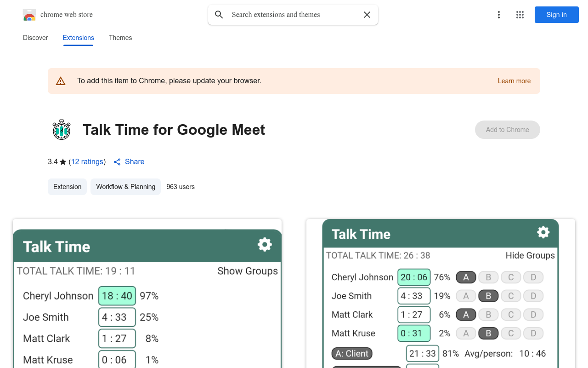This screenshot has height=368, width=588.
Task: Click the 20 : 06 time box
Action: (414, 277)
